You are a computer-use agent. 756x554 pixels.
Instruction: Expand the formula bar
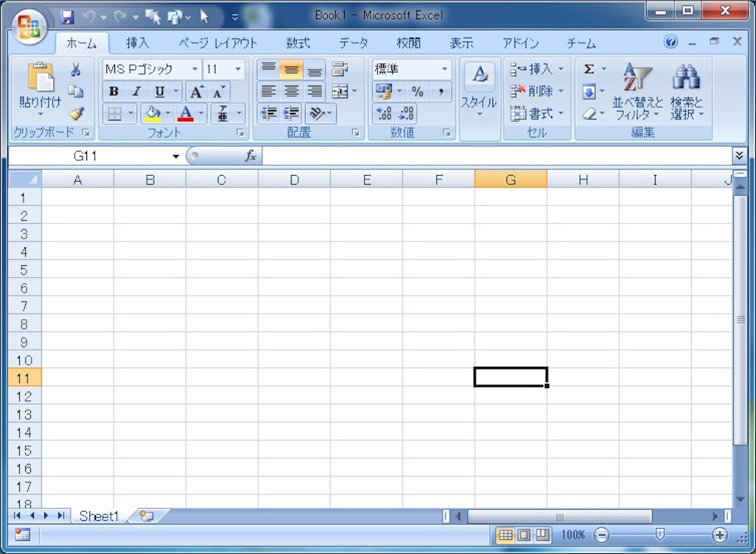tap(738, 155)
